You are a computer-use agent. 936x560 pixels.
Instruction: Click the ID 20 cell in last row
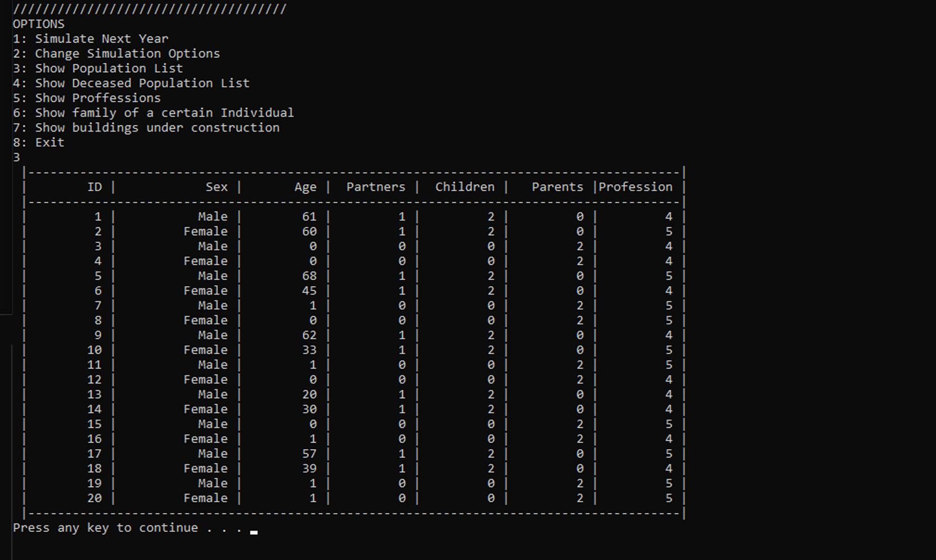95,498
